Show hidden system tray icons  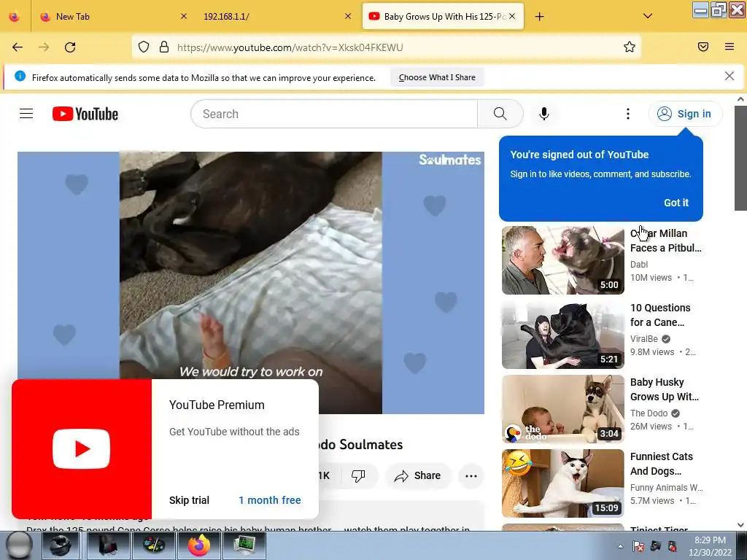620,546
